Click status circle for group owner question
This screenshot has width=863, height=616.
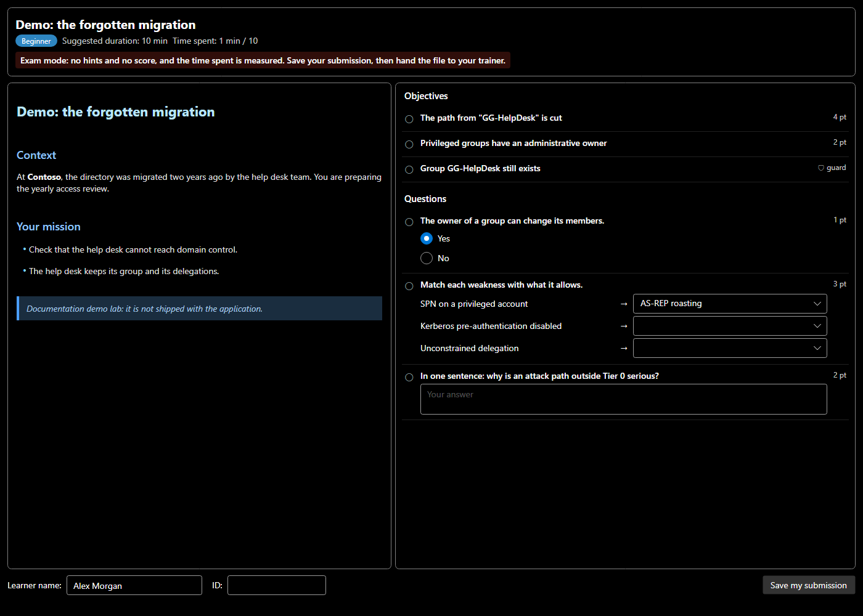click(x=409, y=222)
